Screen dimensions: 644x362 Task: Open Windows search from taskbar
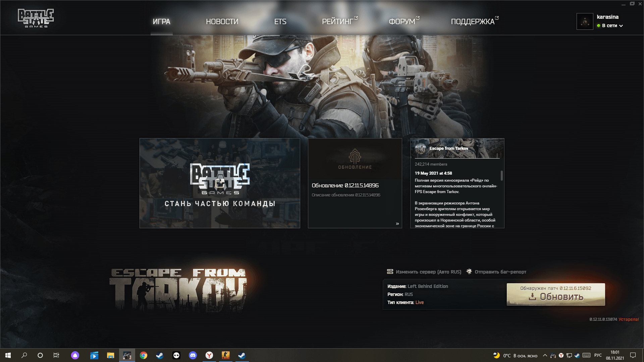[24, 355]
